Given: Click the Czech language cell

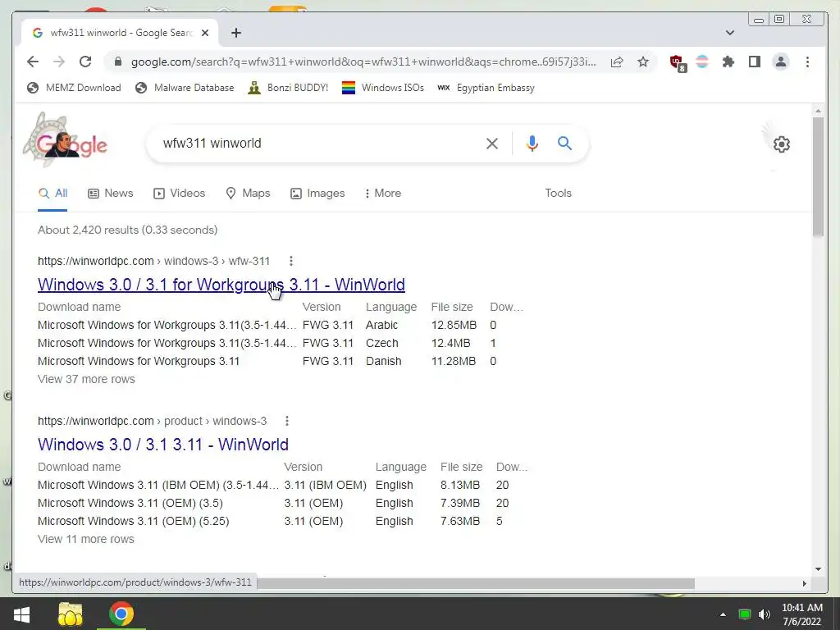Looking at the screenshot, I should (382, 344).
